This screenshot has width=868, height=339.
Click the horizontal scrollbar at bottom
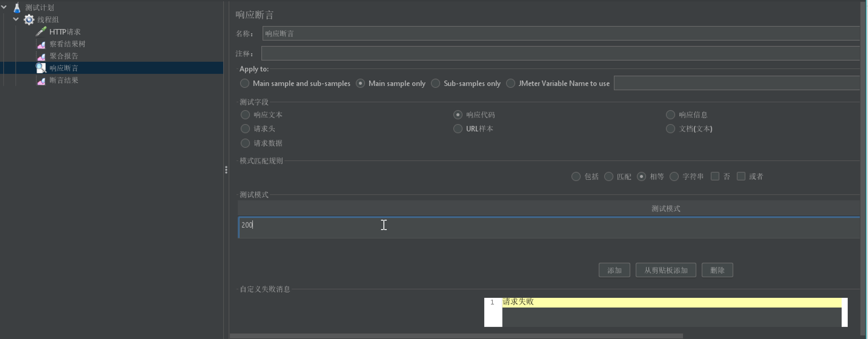click(456, 336)
